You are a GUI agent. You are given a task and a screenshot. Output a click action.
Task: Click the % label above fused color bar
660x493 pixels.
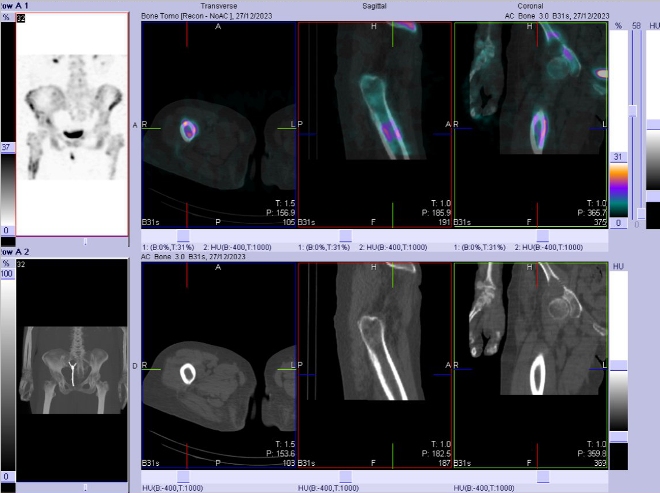618,26
